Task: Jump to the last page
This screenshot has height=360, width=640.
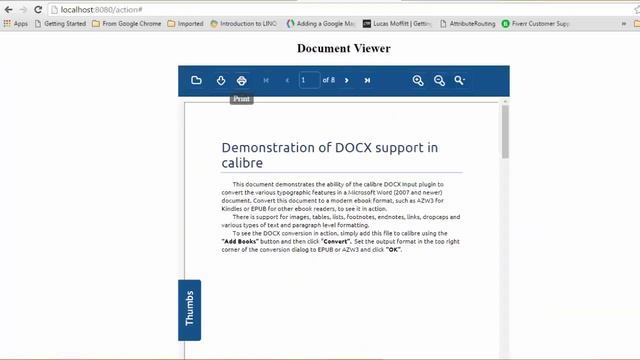Action: pyautogui.click(x=367, y=80)
